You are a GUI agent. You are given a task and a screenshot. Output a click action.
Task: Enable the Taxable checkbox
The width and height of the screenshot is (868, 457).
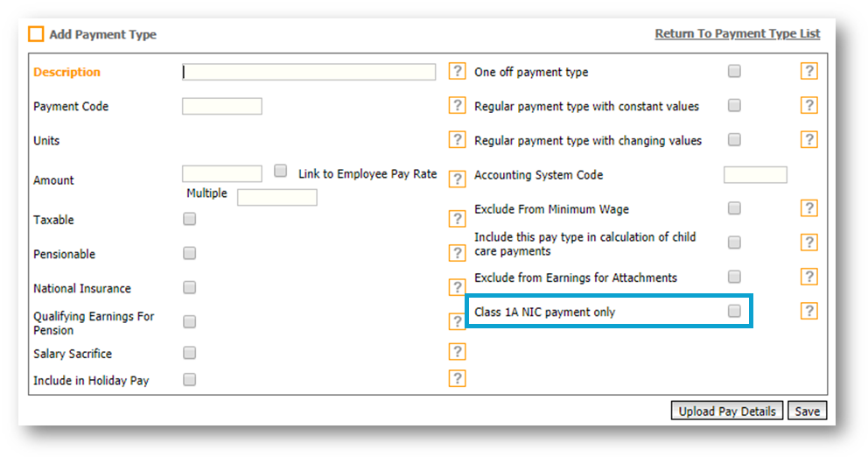(190, 219)
